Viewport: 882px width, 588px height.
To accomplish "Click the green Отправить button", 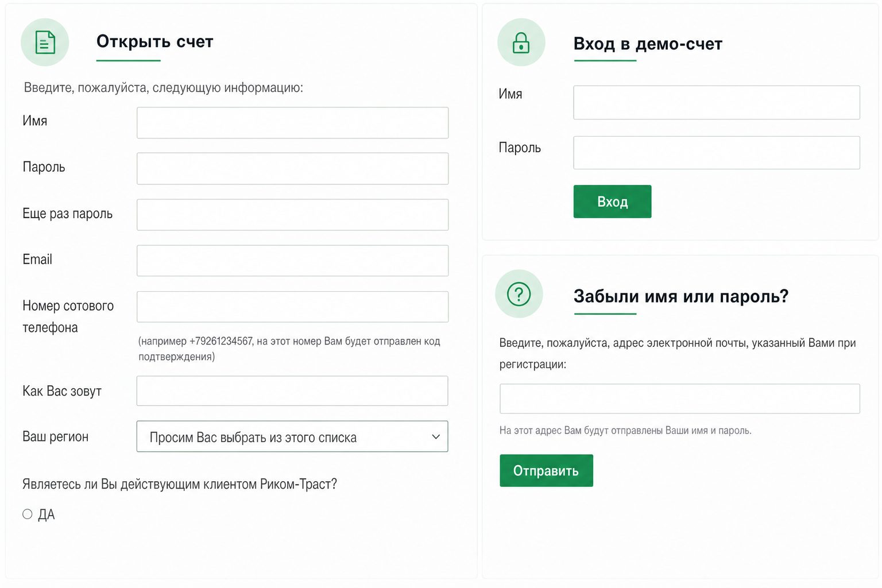I will pos(546,470).
